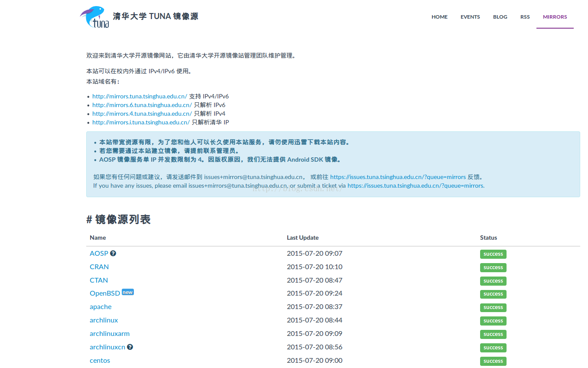Image resolution: width=588 pixels, height=368 pixels.
Task: Open the archlinuxcn mirror
Action: 107,347
